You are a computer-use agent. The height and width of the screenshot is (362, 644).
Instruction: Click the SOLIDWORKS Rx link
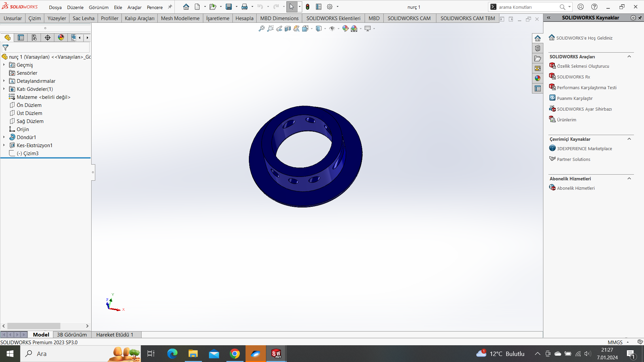[573, 77]
